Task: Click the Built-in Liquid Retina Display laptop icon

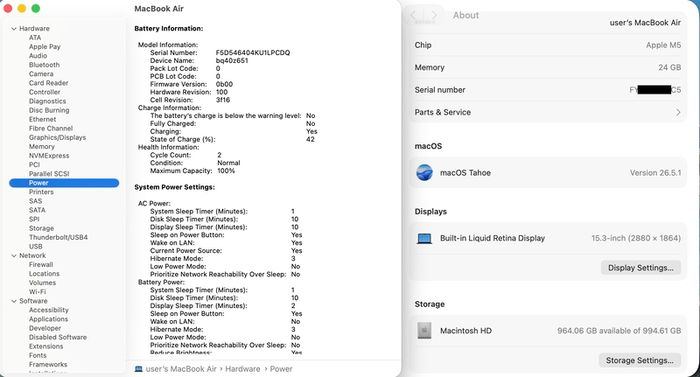Action: pos(424,239)
